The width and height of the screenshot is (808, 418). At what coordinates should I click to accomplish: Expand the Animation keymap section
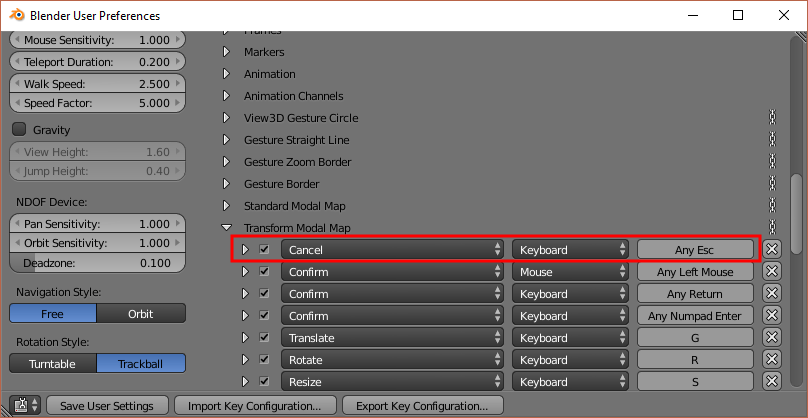226,74
